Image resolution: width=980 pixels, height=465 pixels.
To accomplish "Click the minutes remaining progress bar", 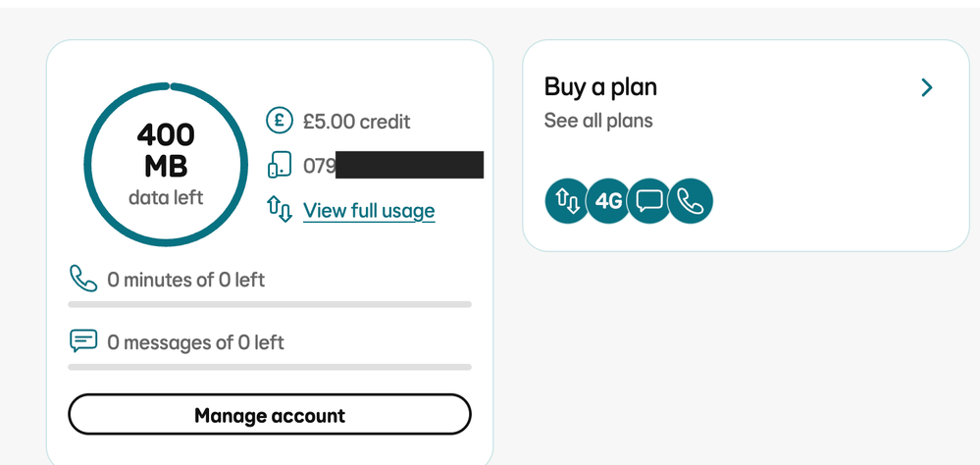I will [x=270, y=304].
